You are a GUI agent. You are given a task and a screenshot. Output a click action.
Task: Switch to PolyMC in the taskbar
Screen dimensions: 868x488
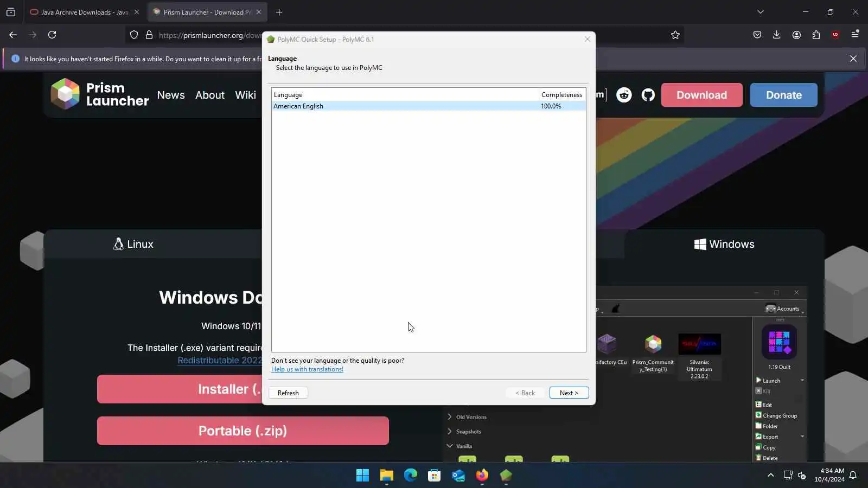(506, 476)
